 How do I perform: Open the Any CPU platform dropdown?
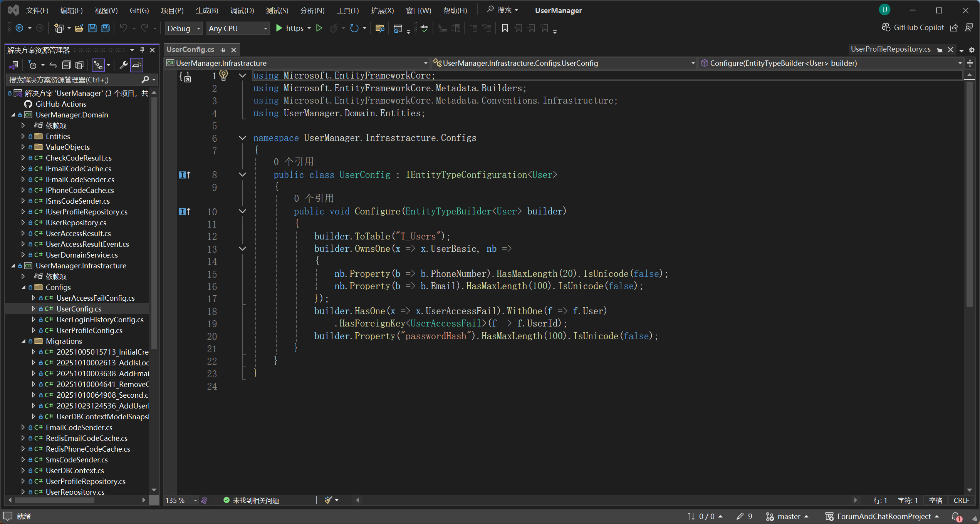pyautogui.click(x=237, y=28)
